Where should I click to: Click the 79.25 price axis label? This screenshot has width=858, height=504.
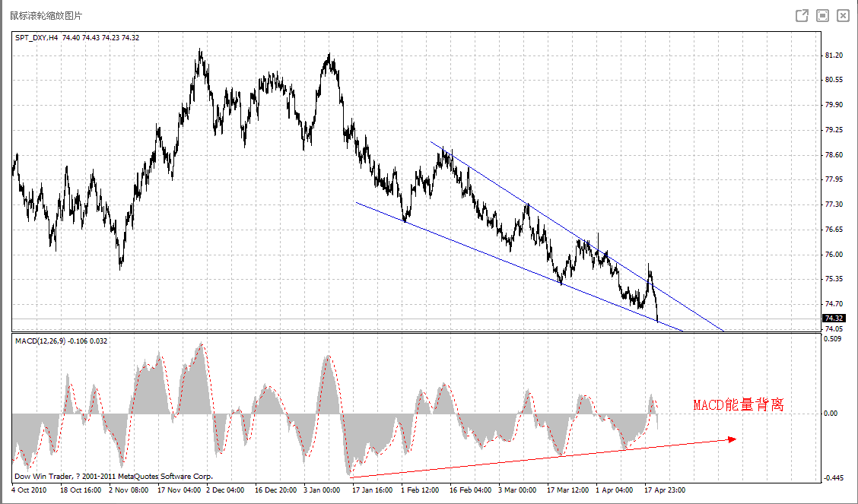click(834, 129)
